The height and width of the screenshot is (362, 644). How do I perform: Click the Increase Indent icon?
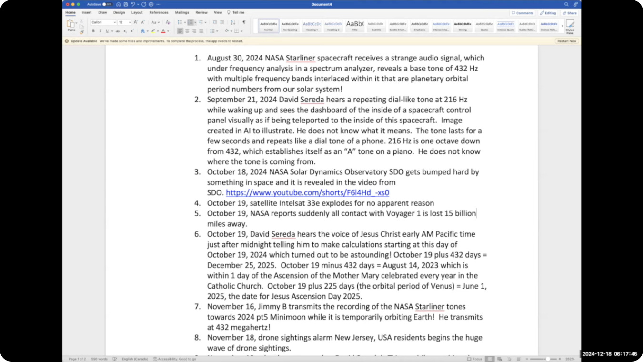222,22
